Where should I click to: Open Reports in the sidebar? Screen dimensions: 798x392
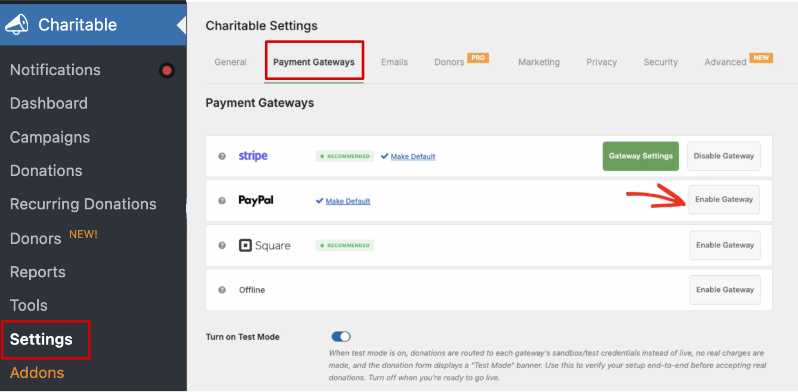click(38, 272)
